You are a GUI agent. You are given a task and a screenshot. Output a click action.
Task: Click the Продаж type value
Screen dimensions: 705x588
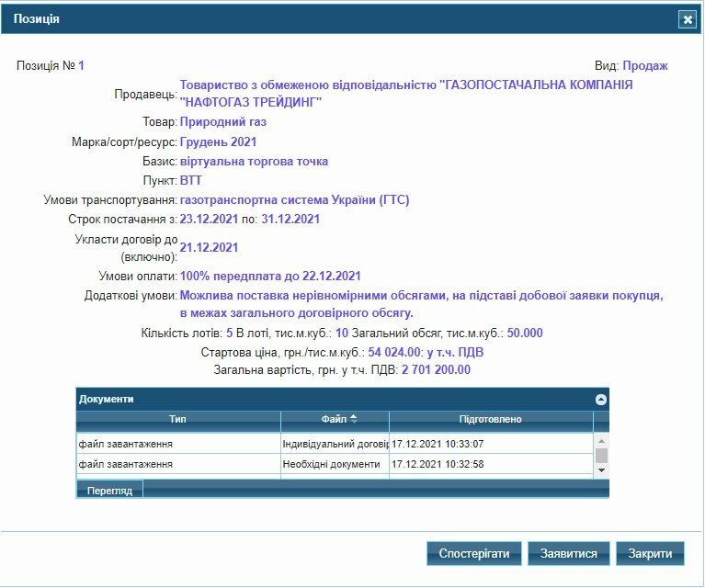645,65
